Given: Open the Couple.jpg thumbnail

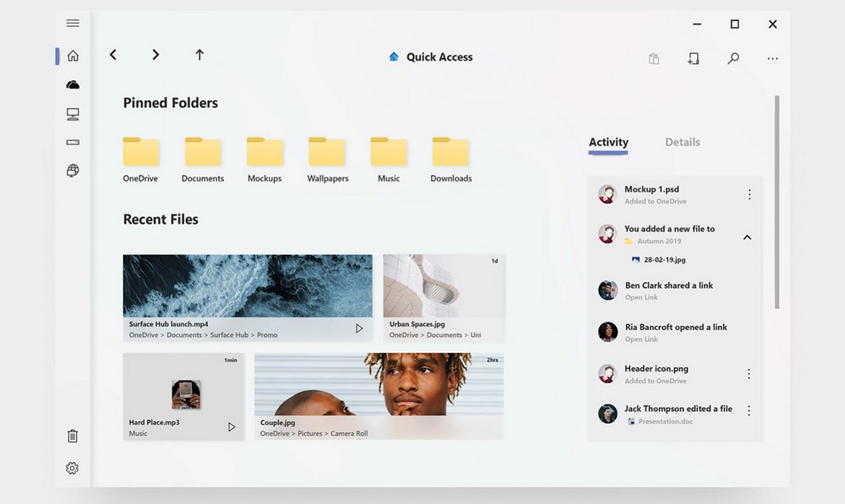Looking at the screenshot, I should pyautogui.click(x=379, y=384).
